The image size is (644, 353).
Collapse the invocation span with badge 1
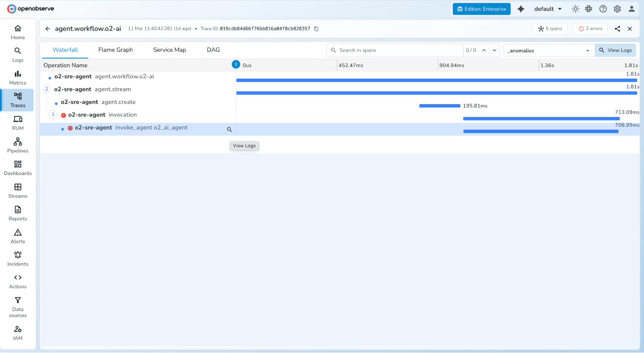pyautogui.click(x=53, y=114)
